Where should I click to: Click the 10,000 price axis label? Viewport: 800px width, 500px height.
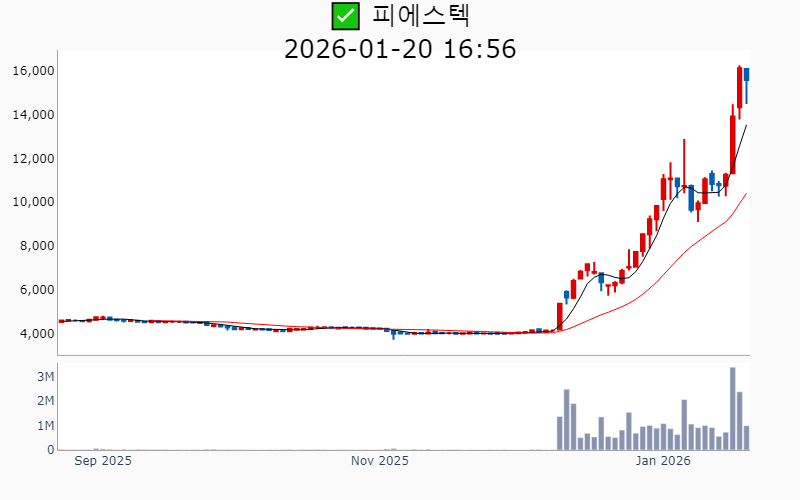tap(32, 202)
